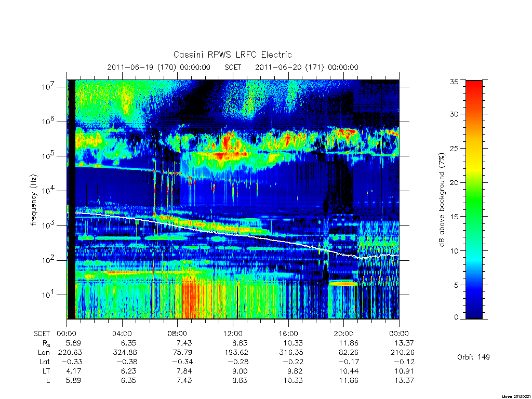Click the title 'Cassini RPWS LRFC Electric'
This screenshot has width=532, height=399.
tap(232, 55)
